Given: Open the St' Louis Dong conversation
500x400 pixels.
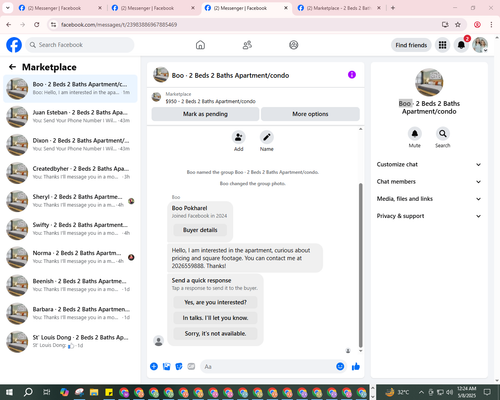Looking at the screenshot, I should tap(70, 341).
